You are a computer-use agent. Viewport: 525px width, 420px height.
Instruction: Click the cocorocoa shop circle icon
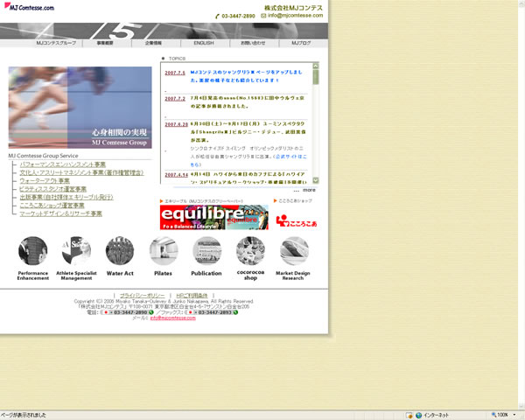click(x=250, y=251)
